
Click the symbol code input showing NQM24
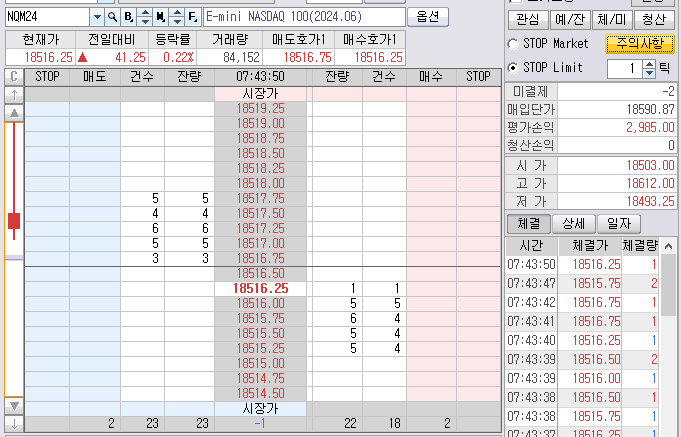[x=47, y=17]
